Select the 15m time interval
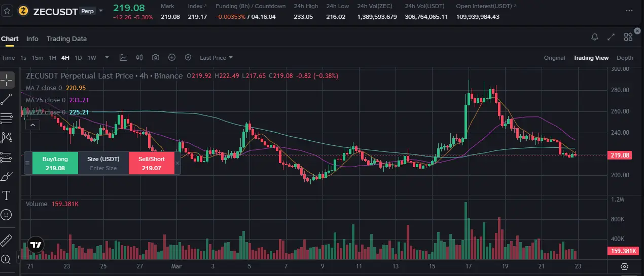The height and width of the screenshot is (276, 644). (x=38, y=58)
